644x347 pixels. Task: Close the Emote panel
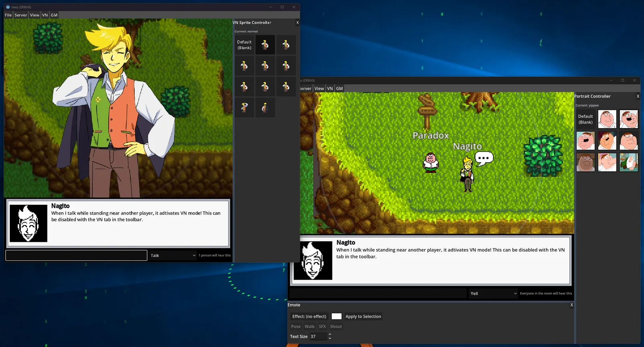[572, 305]
